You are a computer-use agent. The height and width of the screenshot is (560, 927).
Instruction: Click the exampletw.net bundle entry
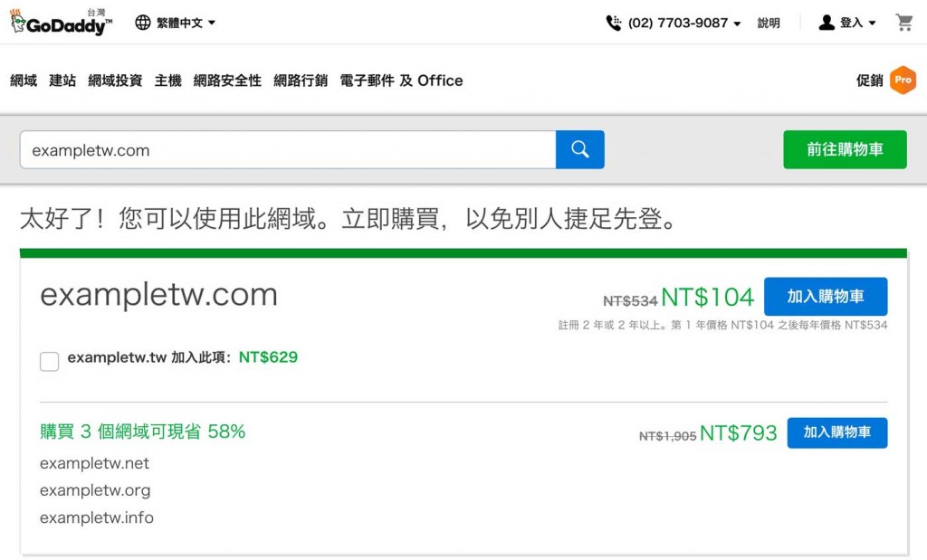click(94, 463)
